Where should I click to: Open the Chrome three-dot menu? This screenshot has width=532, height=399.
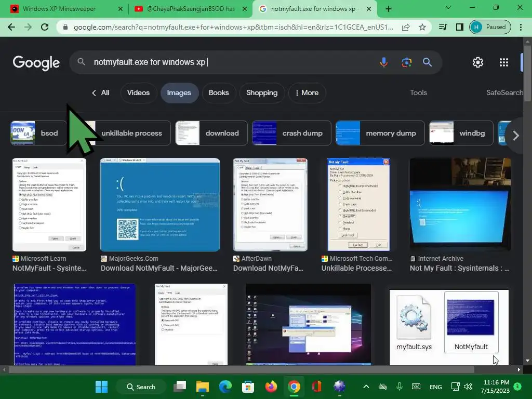(x=521, y=27)
